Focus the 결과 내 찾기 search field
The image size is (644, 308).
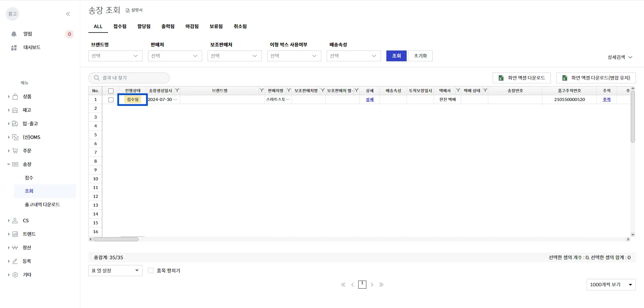pos(129,78)
